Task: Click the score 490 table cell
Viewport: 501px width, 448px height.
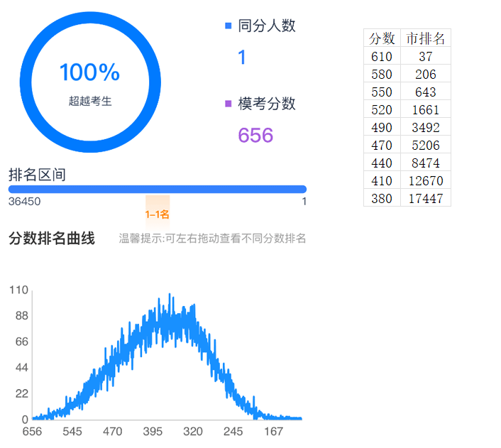Action: coord(382,128)
